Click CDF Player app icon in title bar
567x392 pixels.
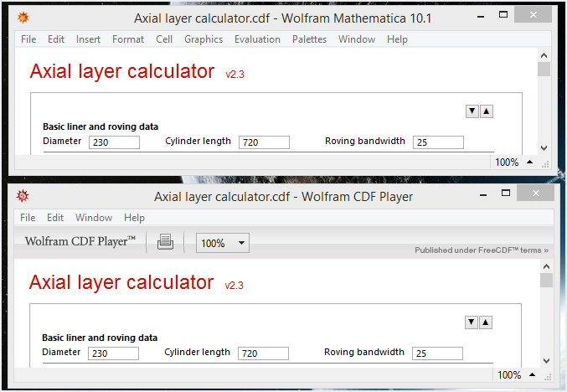coord(23,196)
